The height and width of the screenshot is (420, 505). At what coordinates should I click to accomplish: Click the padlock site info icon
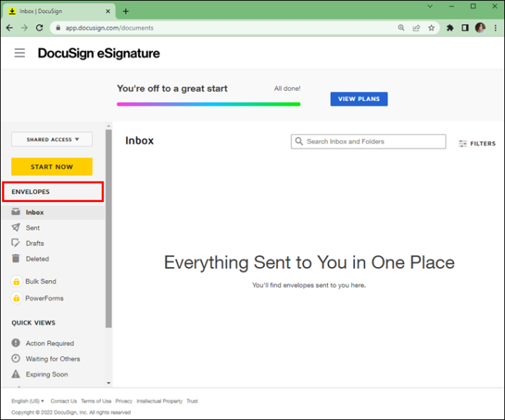coord(58,28)
